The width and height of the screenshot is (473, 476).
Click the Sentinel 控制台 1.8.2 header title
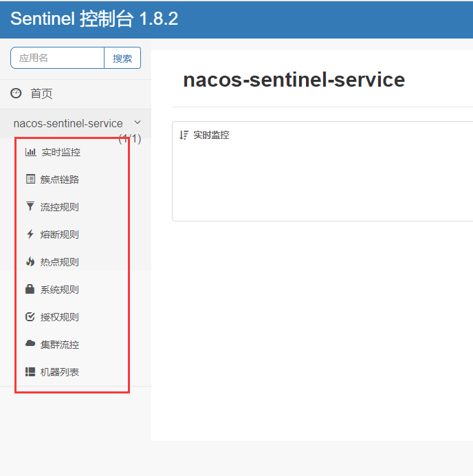[94, 19]
